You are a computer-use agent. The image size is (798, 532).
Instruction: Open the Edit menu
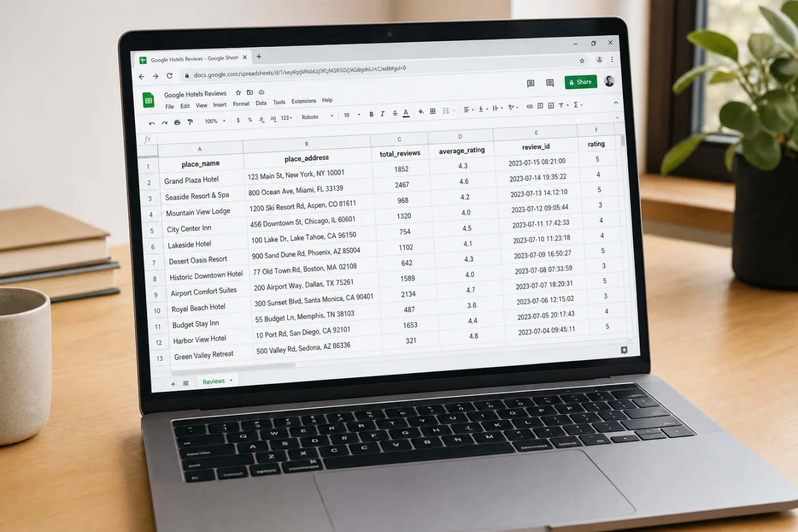[185, 106]
